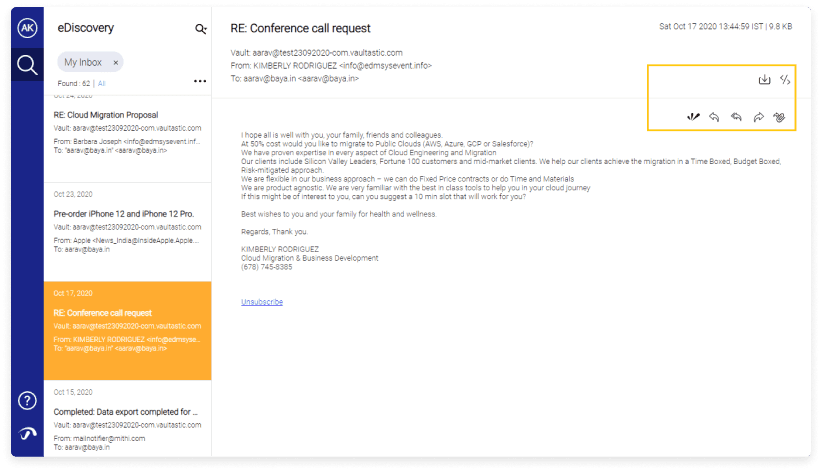Open the AK user profile avatar

[28, 29]
